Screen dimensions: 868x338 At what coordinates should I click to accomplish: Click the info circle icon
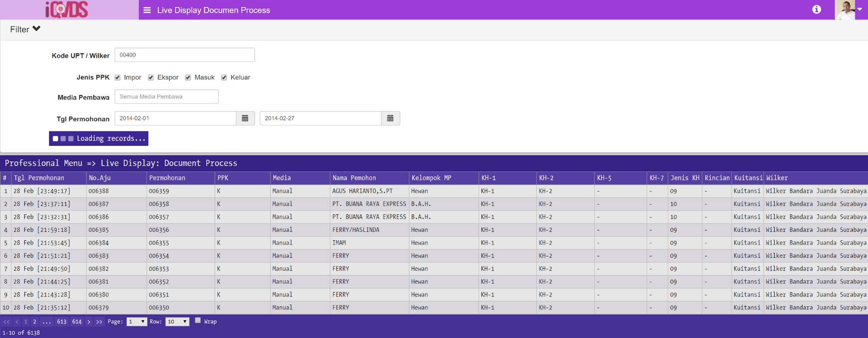coord(816,10)
